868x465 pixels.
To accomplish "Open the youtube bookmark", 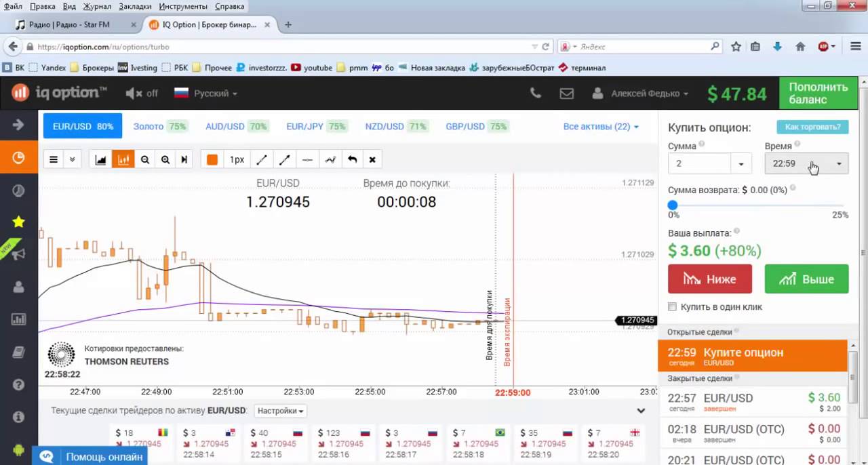I will click(x=311, y=68).
